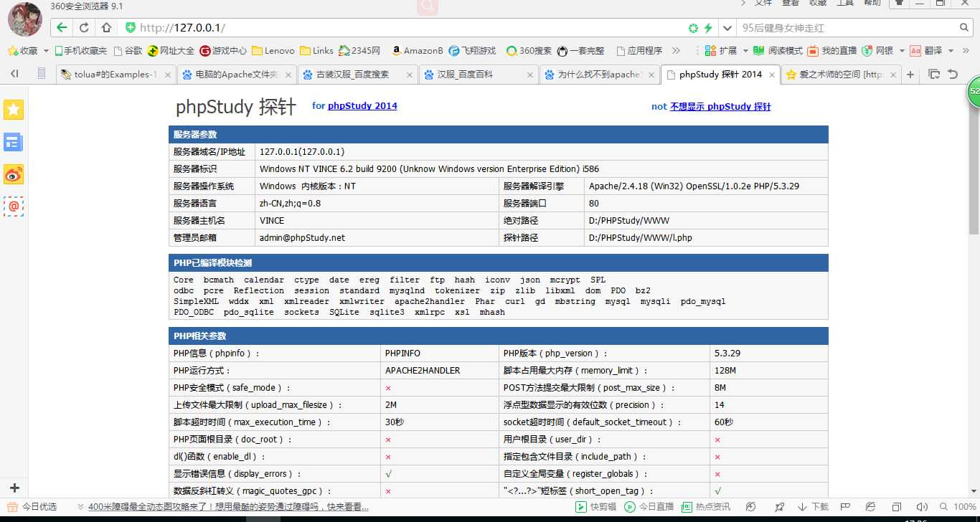The image size is (980, 522).
Task: Open the 收藏 favorites star button
Action: tap(22, 51)
